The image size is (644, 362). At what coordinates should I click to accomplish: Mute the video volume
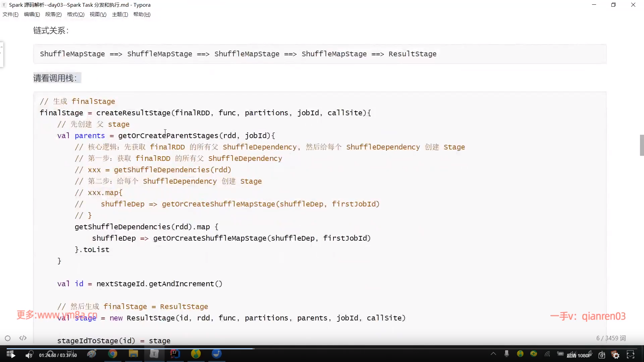29,355
